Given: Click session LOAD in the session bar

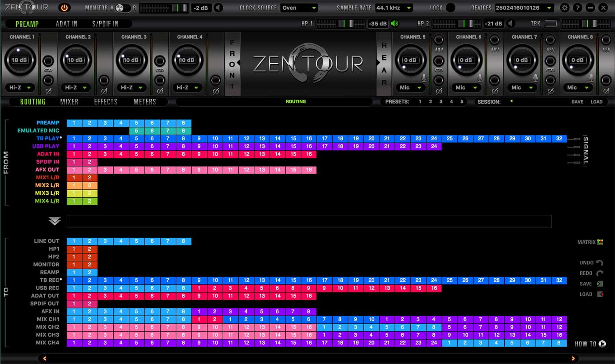Looking at the screenshot, I should tap(597, 102).
